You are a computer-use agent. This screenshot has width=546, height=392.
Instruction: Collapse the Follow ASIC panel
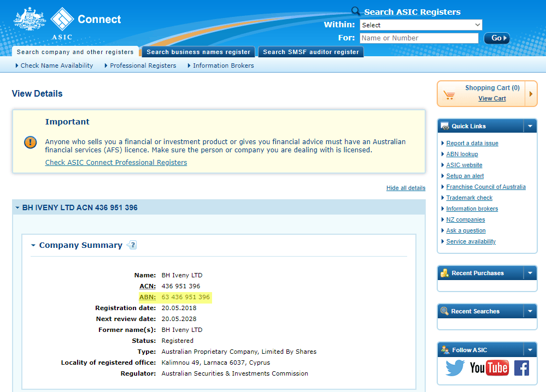[x=530, y=350]
